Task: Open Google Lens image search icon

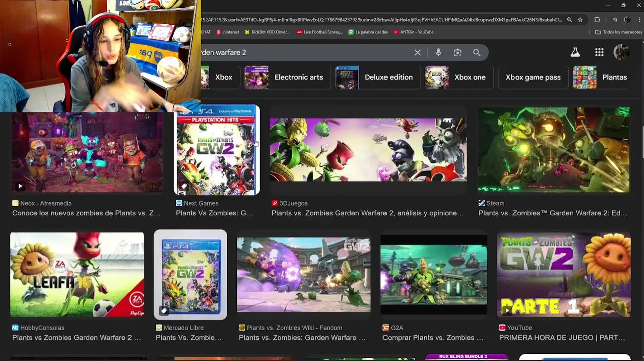Action: 457,52
